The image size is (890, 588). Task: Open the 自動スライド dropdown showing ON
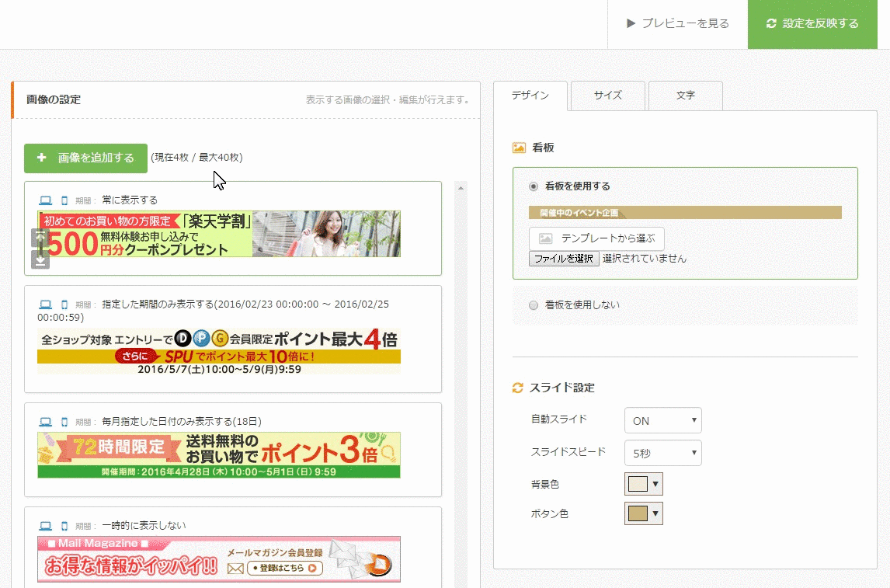pos(663,420)
